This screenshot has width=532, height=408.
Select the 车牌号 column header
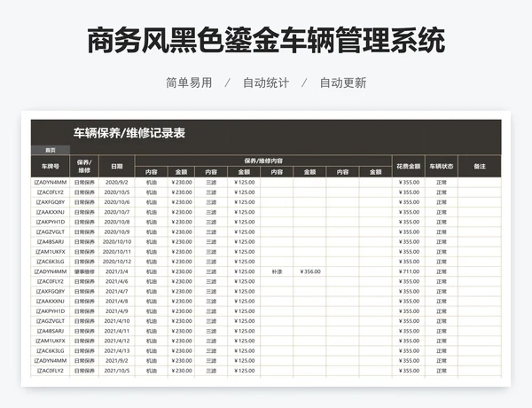tap(51, 167)
